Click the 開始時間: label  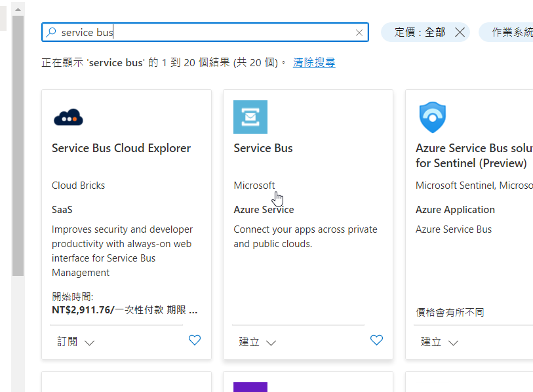(x=72, y=296)
